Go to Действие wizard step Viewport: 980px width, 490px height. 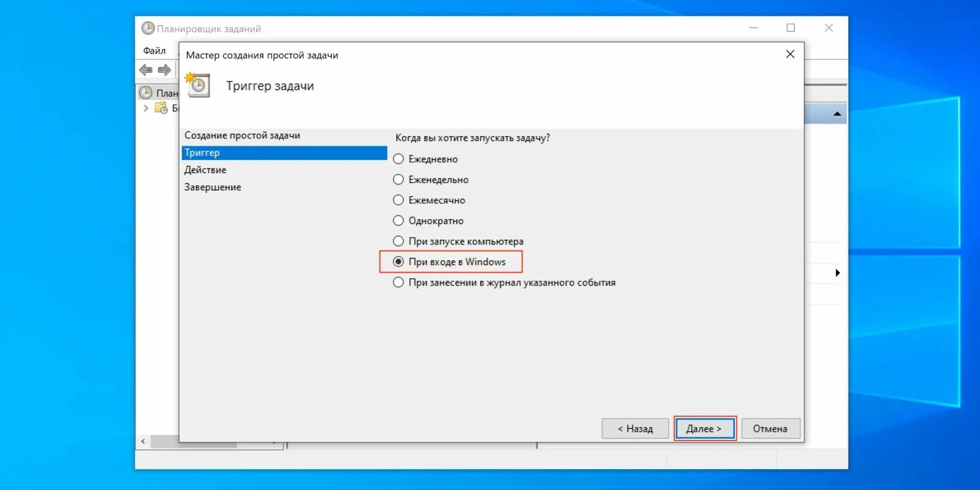tap(205, 170)
